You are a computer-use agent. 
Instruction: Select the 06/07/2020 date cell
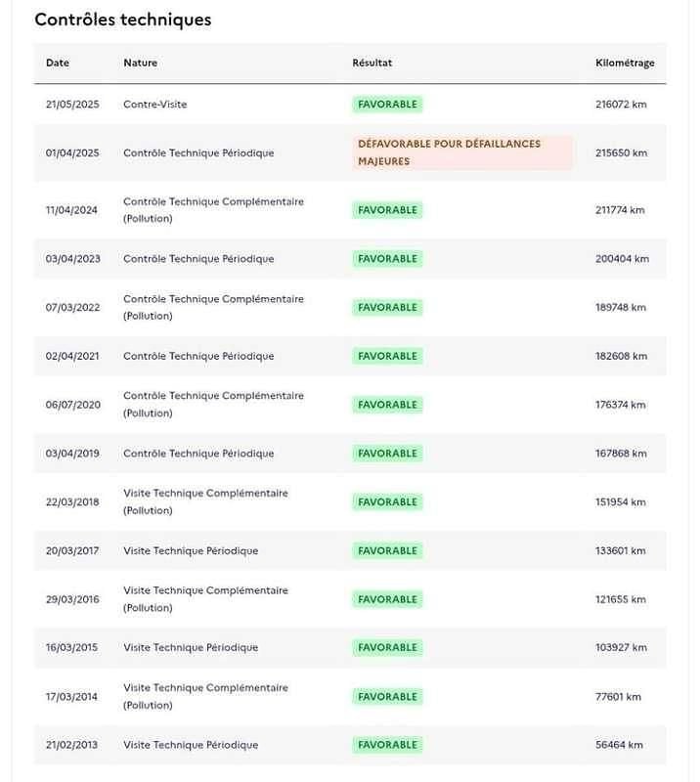[x=72, y=405]
